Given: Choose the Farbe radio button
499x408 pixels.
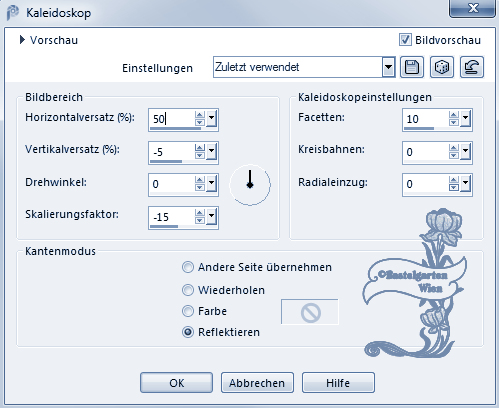Looking at the screenshot, I should coord(188,311).
